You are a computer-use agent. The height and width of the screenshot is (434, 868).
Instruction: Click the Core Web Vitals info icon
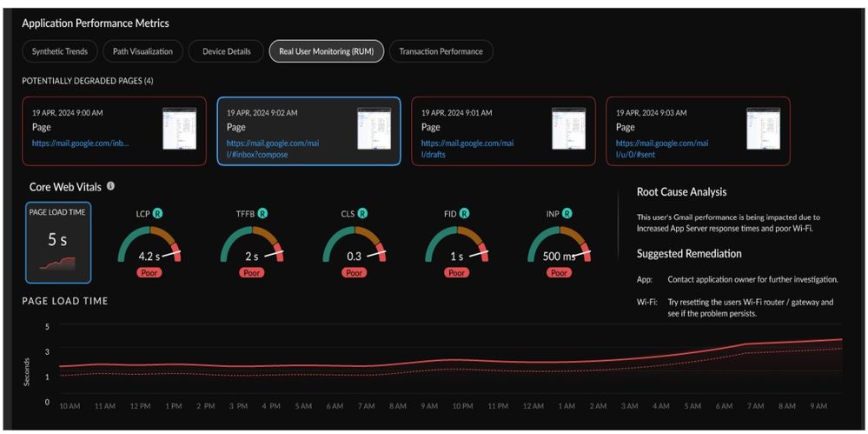(110, 186)
